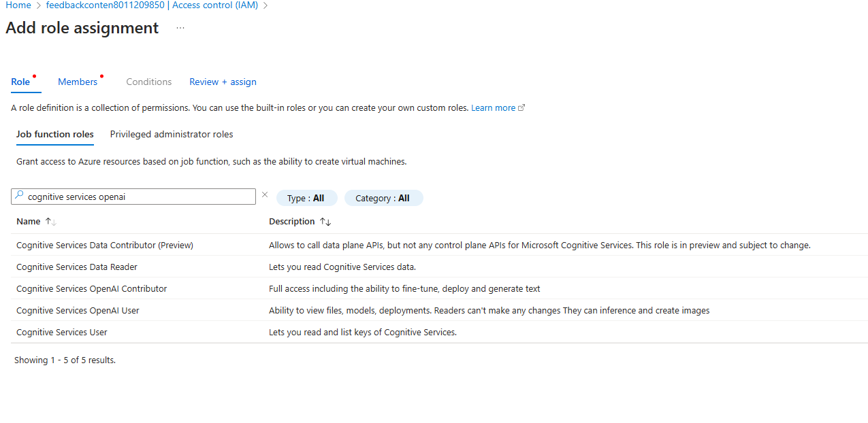
Task: Open the Category : All filter
Action: 383,198
